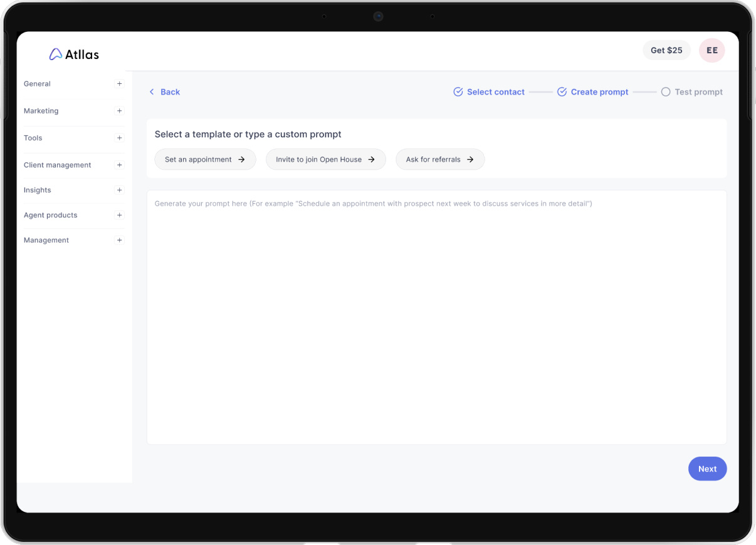This screenshot has height=545, width=756.
Task: Go to the Select contact step
Action: 495,92
